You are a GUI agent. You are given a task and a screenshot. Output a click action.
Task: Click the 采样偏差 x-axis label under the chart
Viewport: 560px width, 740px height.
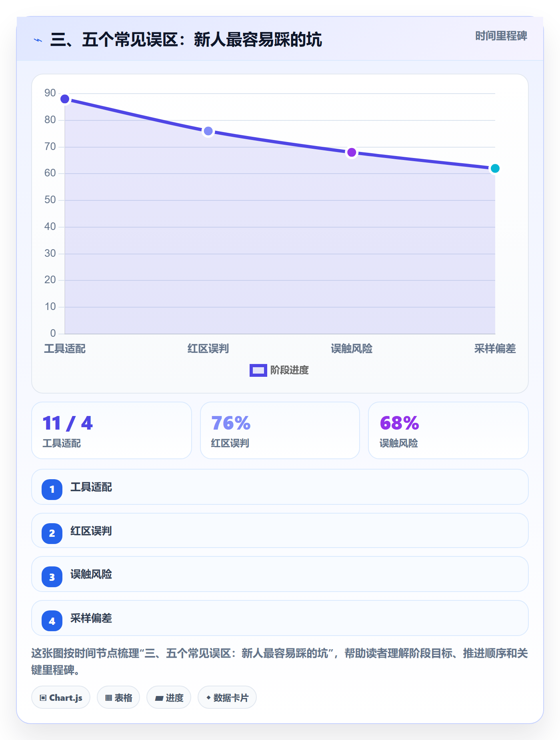[x=495, y=349]
